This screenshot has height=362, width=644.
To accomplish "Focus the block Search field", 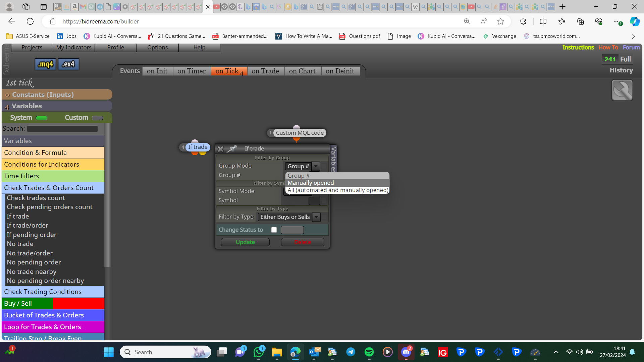I will coord(62,129).
